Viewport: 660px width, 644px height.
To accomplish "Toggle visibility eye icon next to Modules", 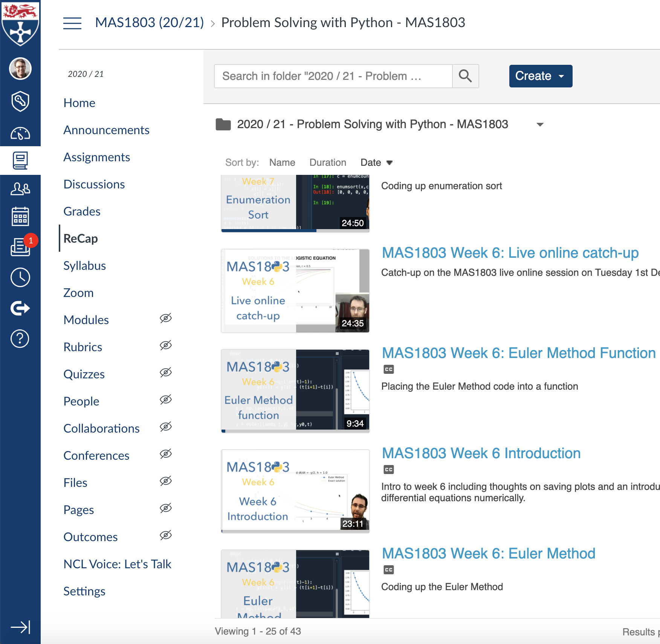I will click(x=165, y=318).
